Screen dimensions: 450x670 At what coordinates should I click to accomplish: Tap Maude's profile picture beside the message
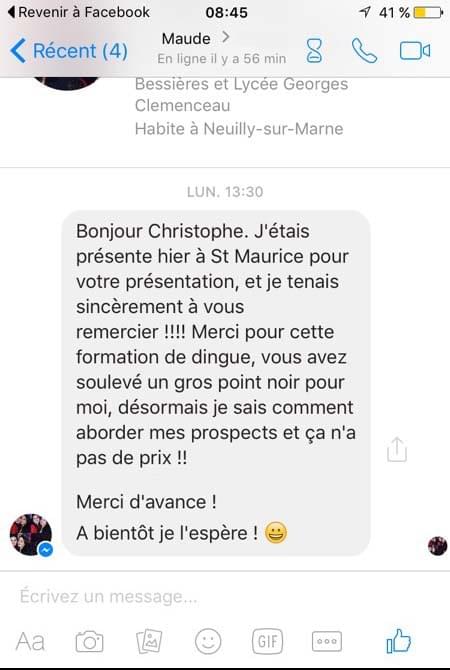31,535
